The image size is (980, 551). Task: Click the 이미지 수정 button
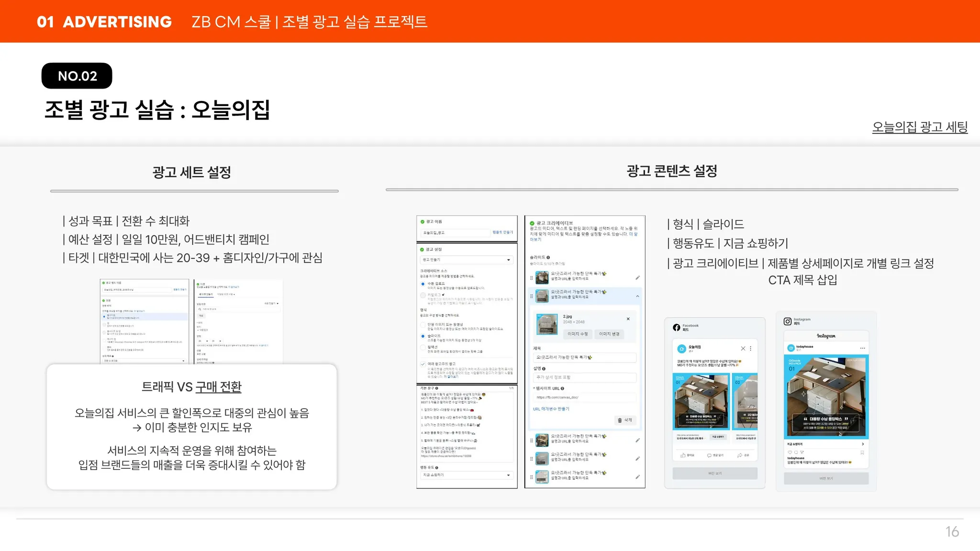[x=578, y=334]
